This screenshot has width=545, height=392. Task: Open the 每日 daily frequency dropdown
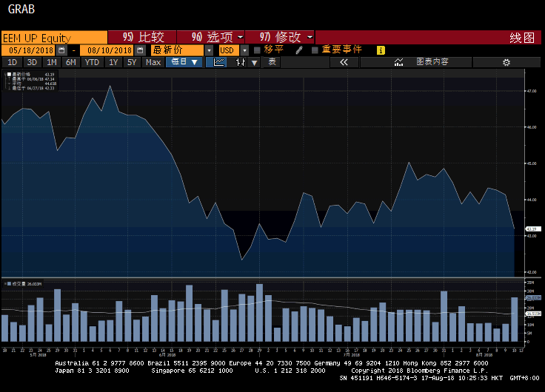click(184, 62)
